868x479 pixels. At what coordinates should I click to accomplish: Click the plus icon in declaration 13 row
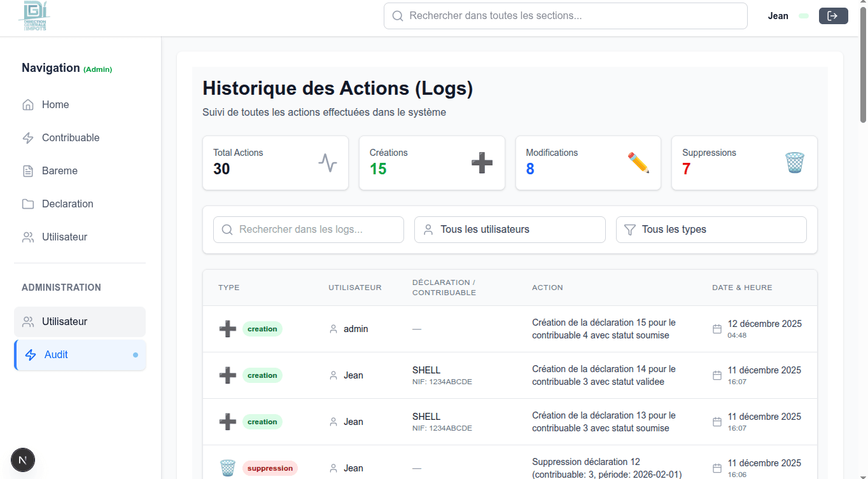[228, 422]
